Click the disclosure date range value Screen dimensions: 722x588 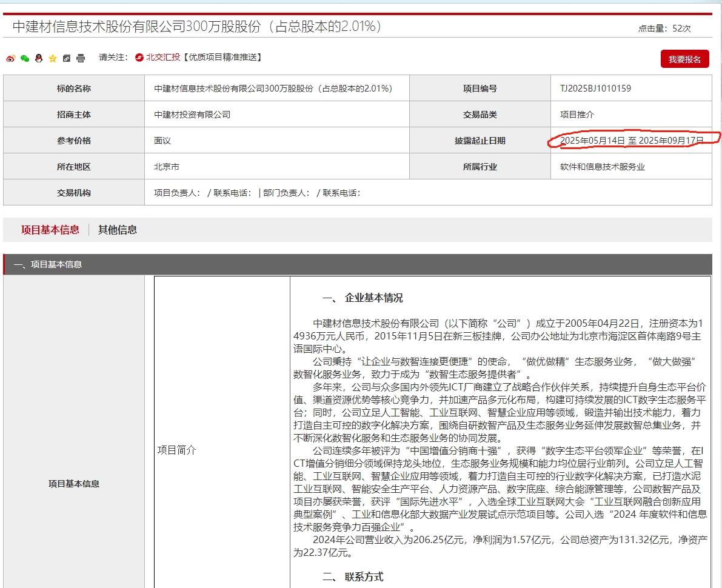tap(632, 141)
